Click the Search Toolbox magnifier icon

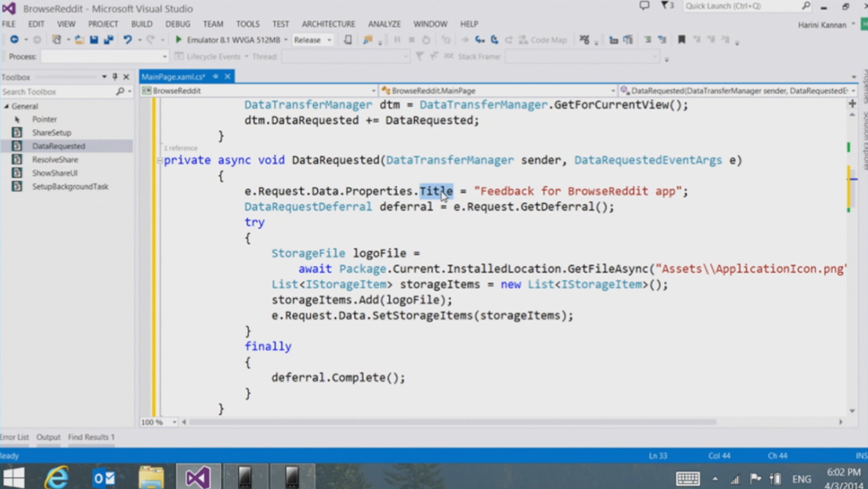(x=120, y=92)
